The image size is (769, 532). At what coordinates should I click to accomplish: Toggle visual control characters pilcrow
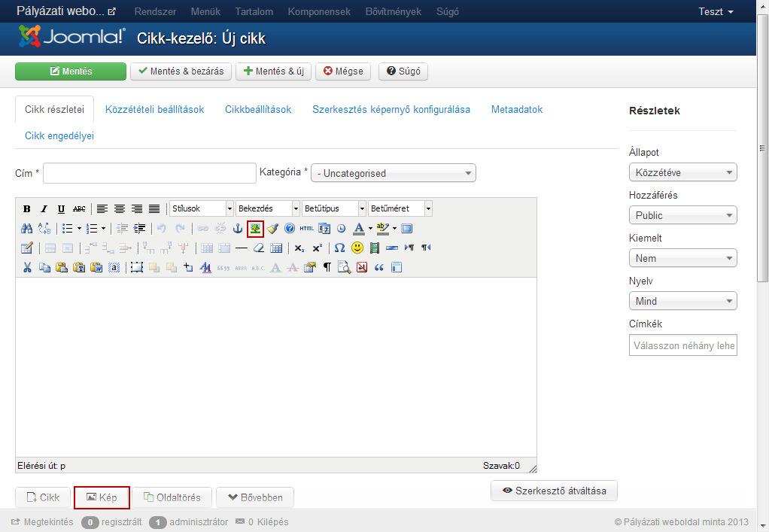coord(327,268)
